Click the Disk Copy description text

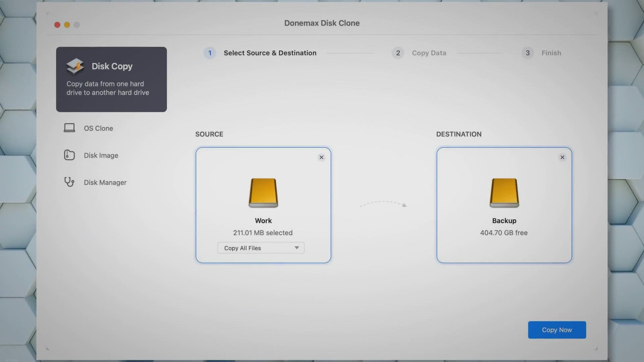pos(108,88)
